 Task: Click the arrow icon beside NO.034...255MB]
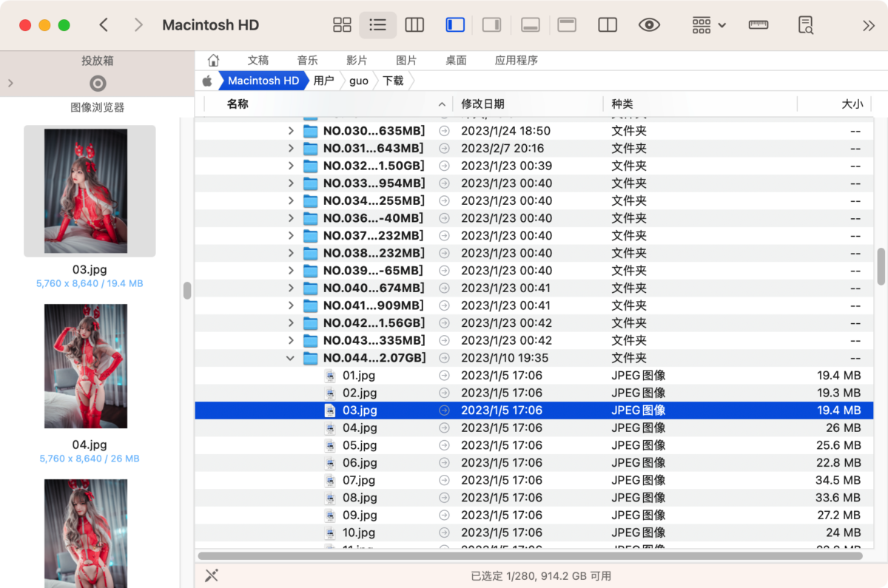(444, 200)
